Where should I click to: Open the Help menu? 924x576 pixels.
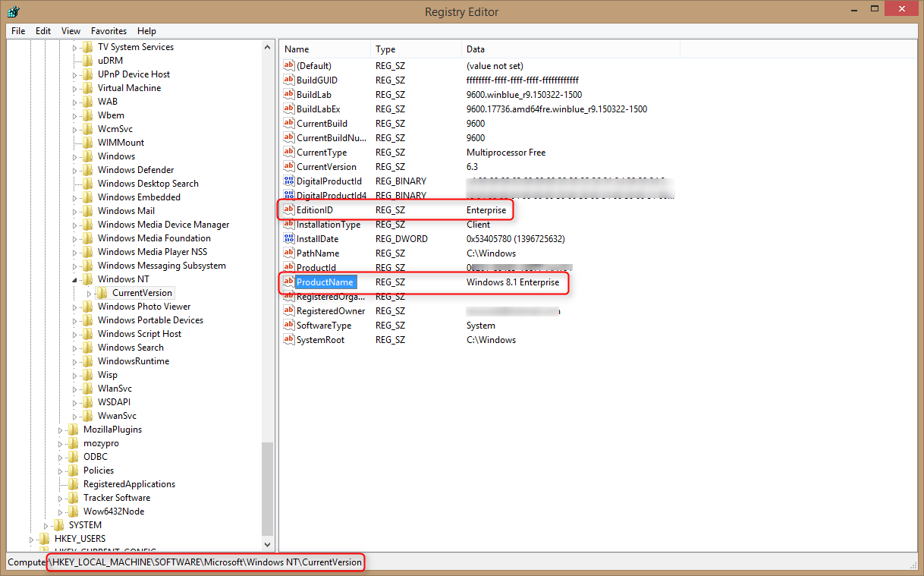146,31
